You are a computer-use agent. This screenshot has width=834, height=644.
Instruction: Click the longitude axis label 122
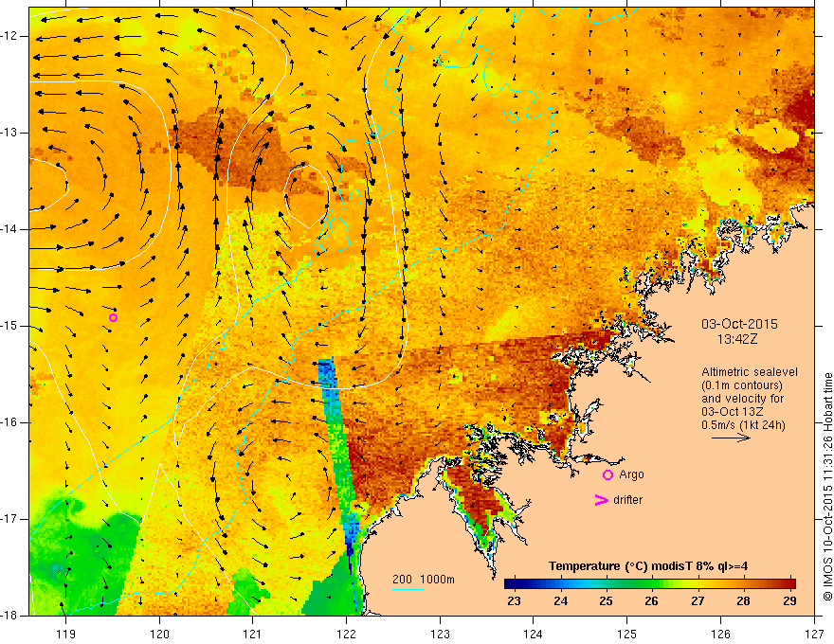pos(346,634)
